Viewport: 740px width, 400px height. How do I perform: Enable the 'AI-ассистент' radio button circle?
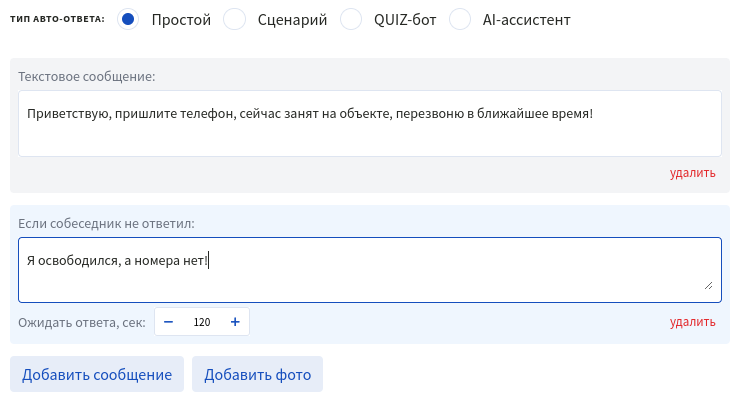[x=460, y=19]
